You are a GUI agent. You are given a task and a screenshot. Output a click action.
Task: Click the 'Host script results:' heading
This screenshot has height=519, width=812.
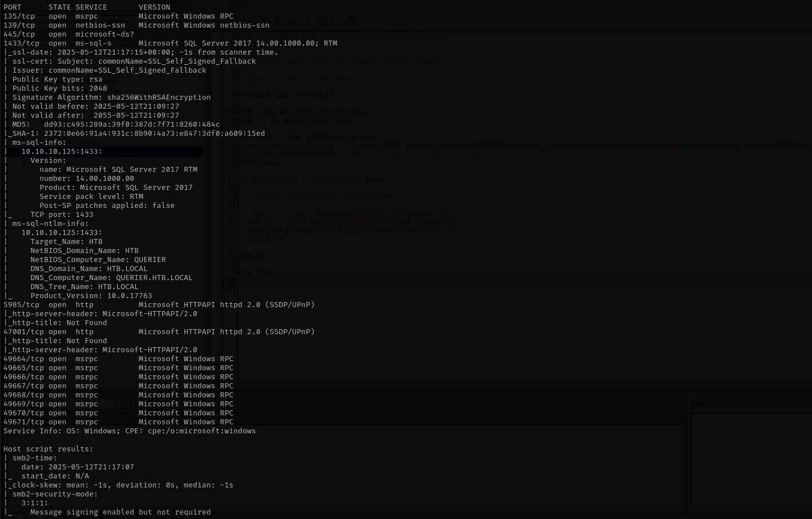pyautogui.click(x=48, y=449)
